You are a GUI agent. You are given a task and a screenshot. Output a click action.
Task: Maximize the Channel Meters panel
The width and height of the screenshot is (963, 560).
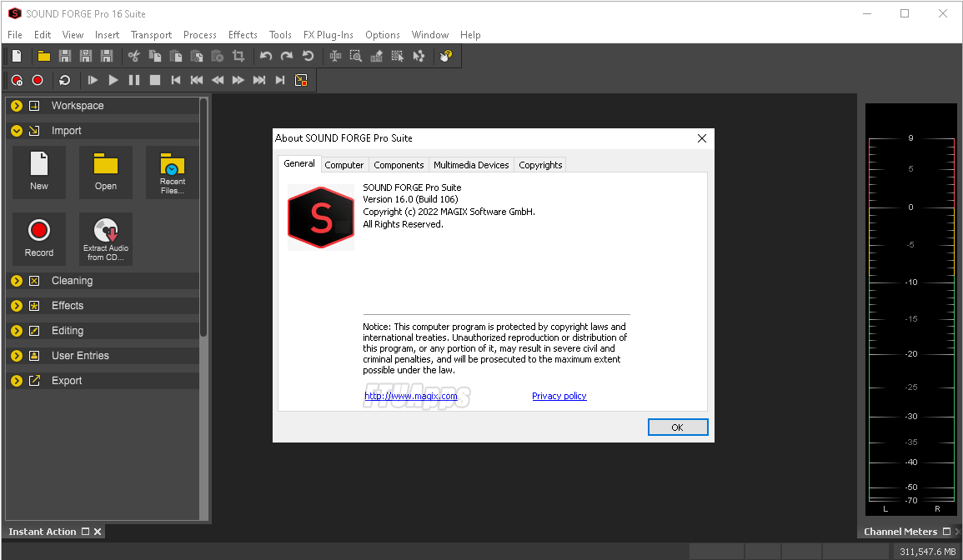click(x=946, y=532)
